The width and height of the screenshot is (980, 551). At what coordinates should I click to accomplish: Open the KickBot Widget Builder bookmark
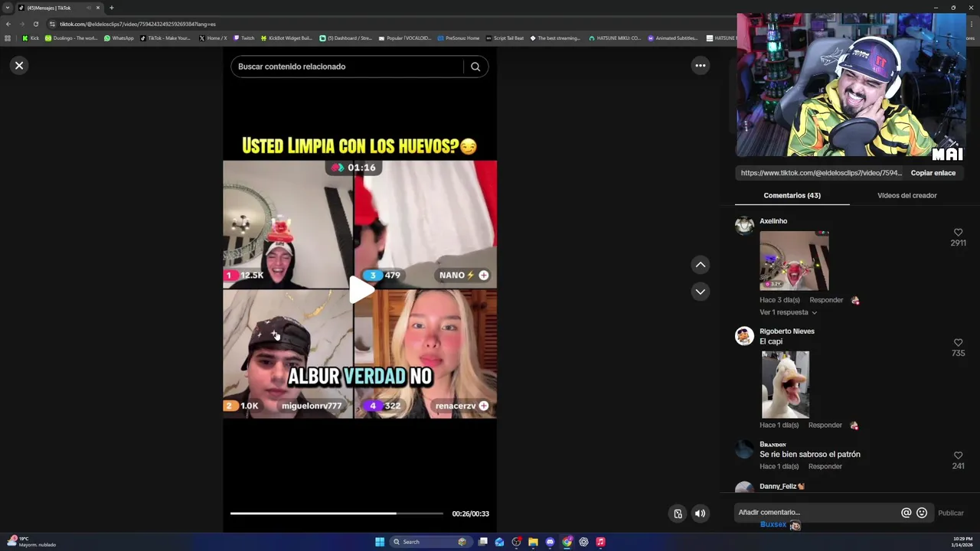pos(286,37)
